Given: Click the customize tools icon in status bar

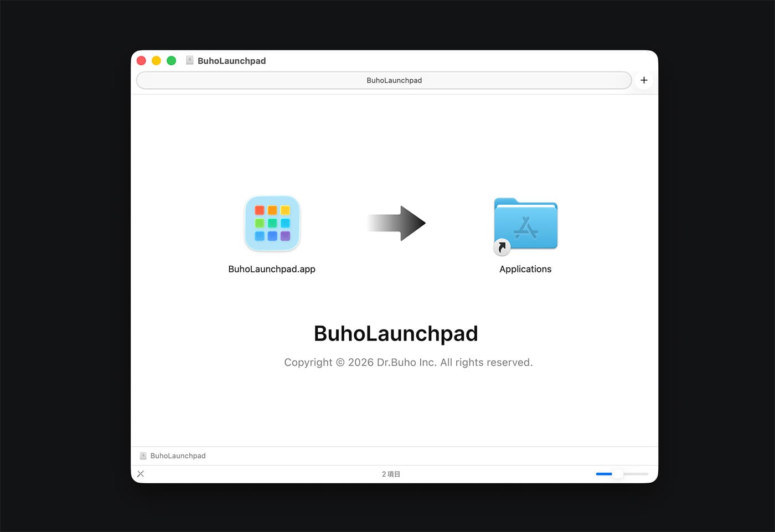Looking at the screenshot, I should [x=141, y=474].
